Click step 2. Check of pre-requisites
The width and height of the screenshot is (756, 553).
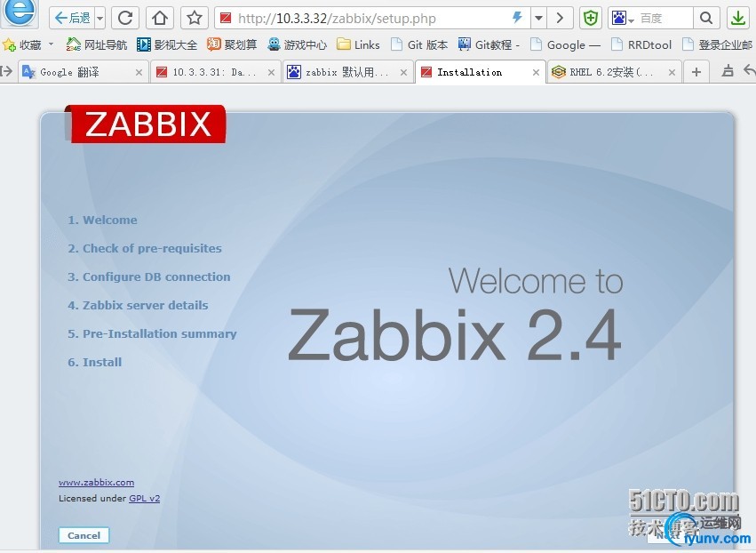coord(145,249)
